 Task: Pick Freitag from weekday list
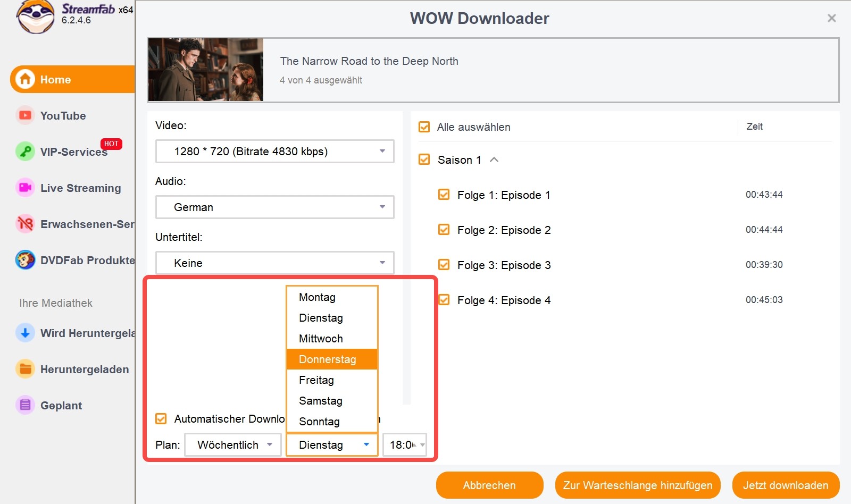click(332, 380)
